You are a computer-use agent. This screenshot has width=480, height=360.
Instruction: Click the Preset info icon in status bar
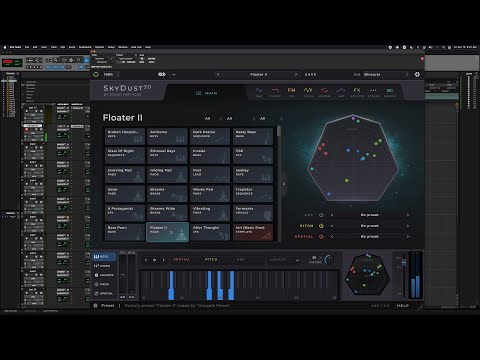(x=95, y=305)
